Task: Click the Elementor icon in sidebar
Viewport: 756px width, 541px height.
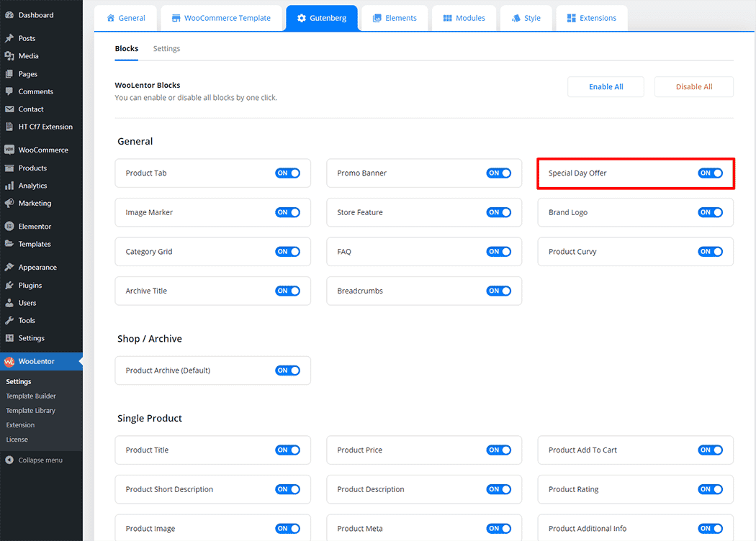Action: 9,227
